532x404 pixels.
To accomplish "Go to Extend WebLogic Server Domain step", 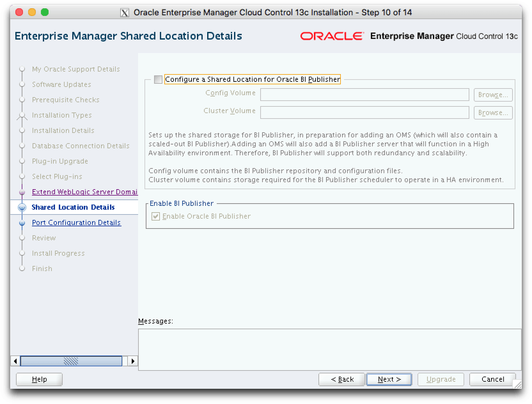I will 84,192.
